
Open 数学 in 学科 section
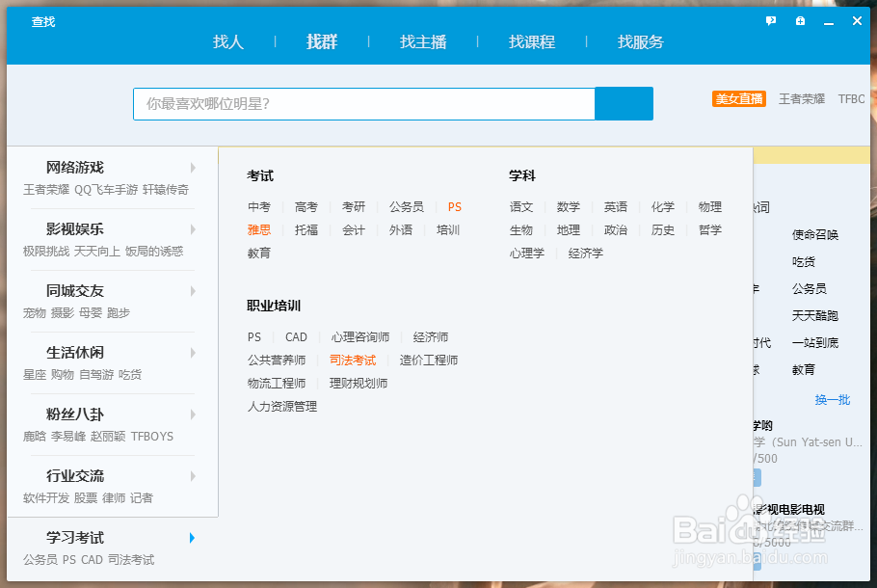point(569,207)
